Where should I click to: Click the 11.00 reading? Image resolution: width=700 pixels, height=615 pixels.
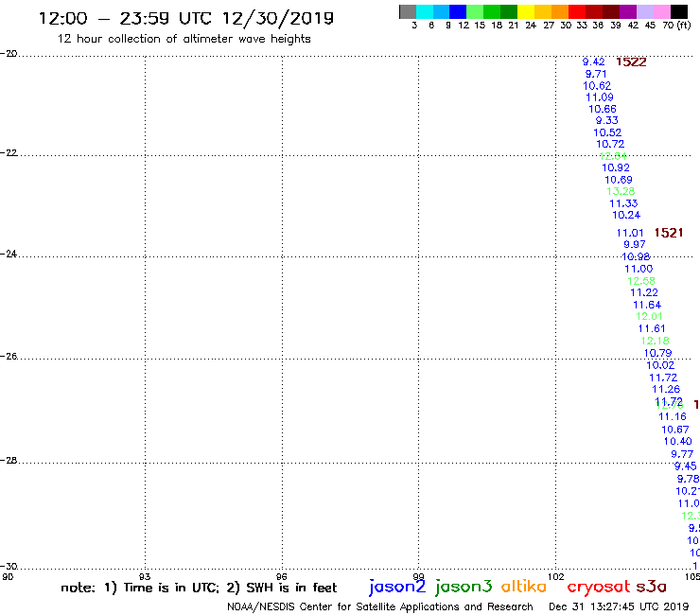639,269
